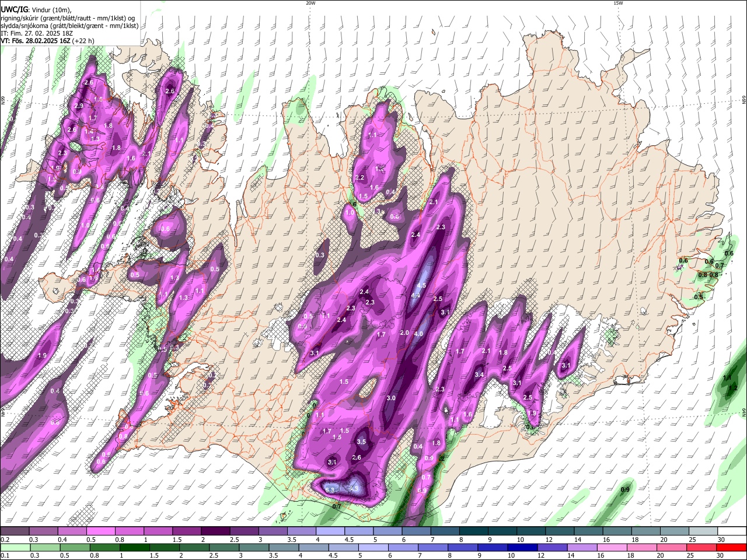The image size is (747, 560).
Task: Click the 4.0 precipitation value on the map
Action: point(418,334)
